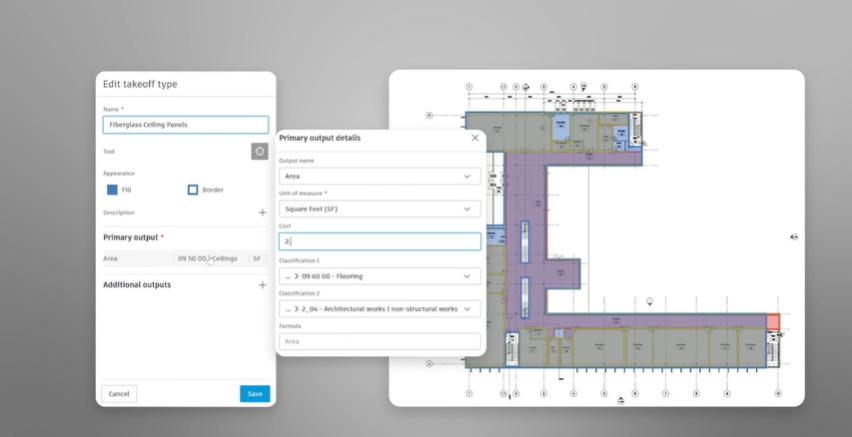Click the Name field Fiberglass Ceiling Panels
This screenshot has width=852, height=437.
pos(186,124)
